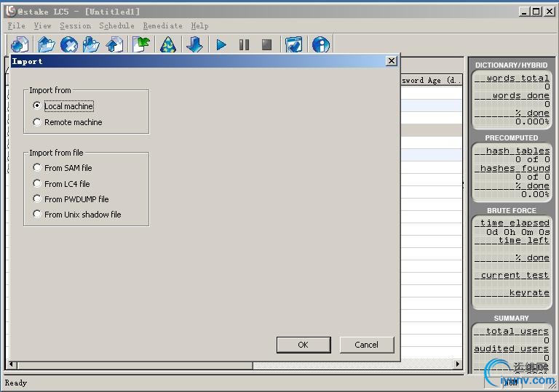This screenshot has width=559, height=392.
Task: Cancel the Import dialog
Action: (367, 345)
